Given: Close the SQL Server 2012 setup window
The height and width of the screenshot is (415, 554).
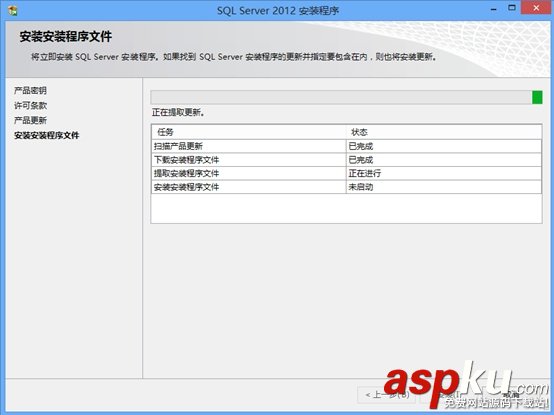Looking at the screenshot, I should point(536,8).
